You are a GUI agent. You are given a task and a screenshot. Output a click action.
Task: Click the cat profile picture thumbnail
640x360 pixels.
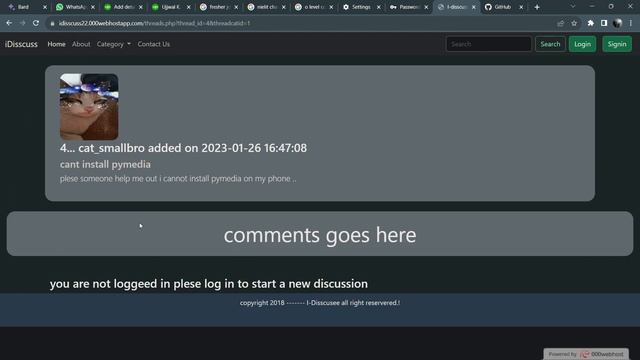click(x=89, y=107)
